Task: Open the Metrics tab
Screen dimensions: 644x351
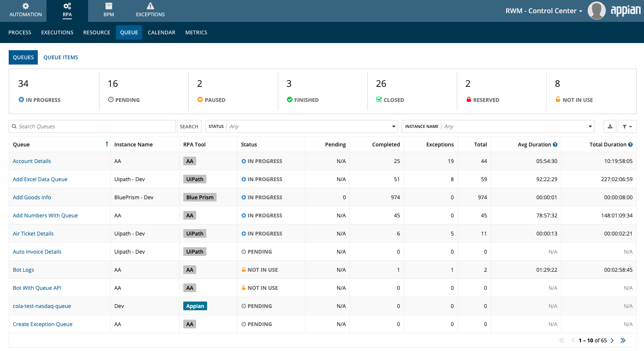Action: (196, 32)
